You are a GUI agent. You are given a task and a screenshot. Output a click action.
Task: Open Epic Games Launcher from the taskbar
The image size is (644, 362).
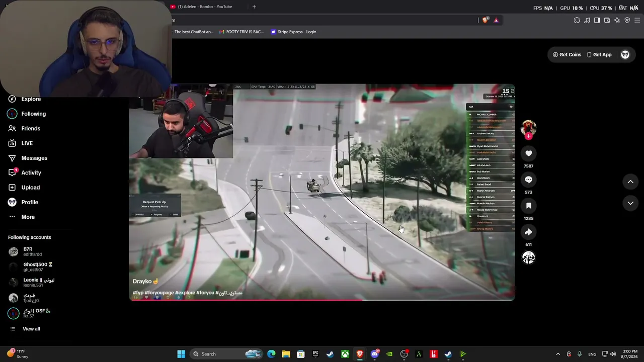click(315, 354)
